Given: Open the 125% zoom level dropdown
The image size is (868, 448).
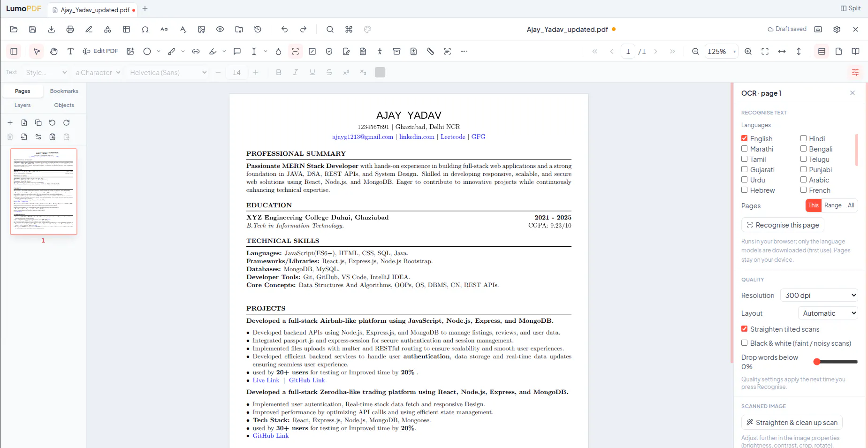Looking at the screenshot, I should click(722, 52).
